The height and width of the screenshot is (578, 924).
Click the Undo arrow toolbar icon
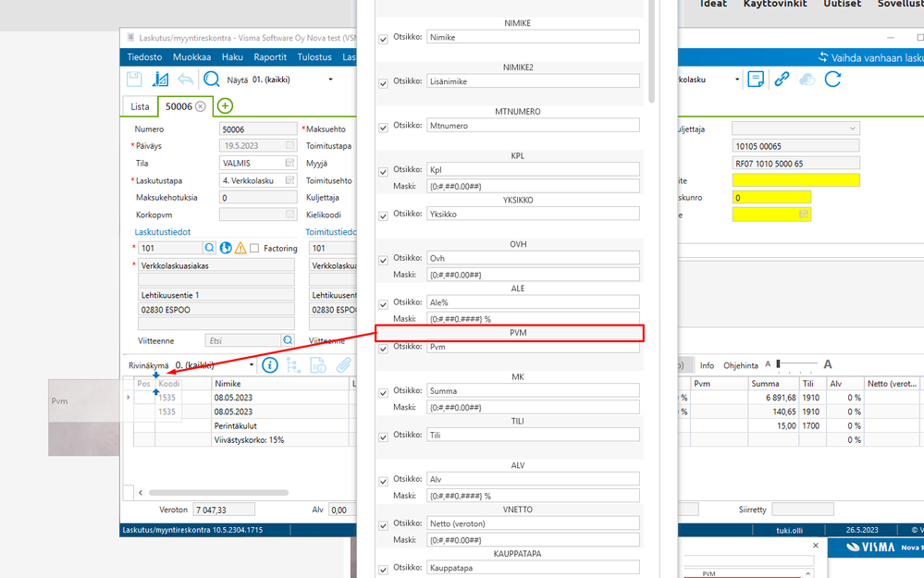[186, 79]
